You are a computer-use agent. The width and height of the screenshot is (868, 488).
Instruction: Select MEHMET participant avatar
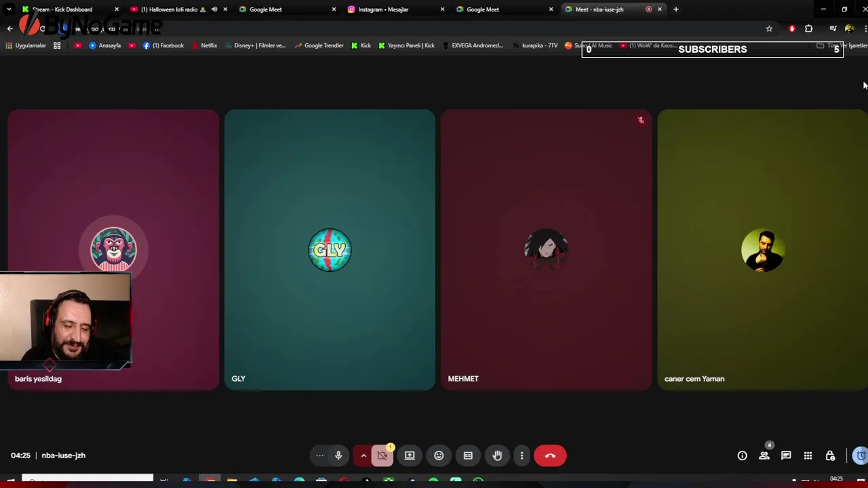click(546, 250)
